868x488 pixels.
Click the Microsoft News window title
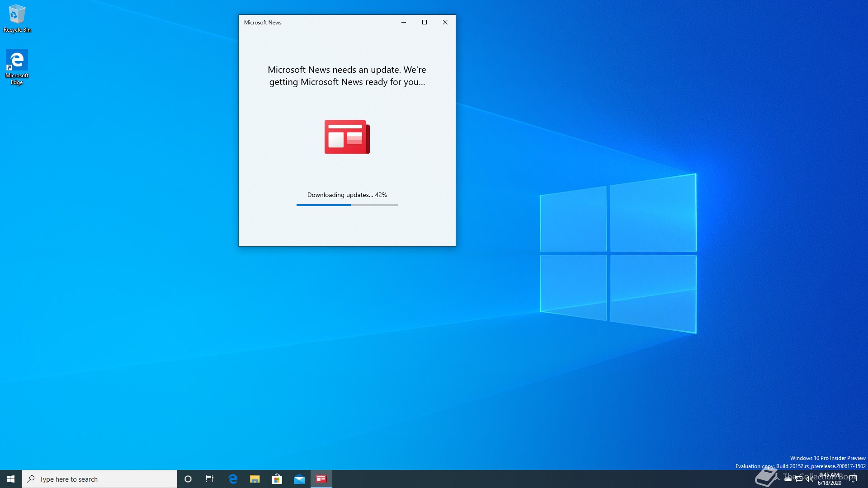pyautogui.click(x=263, y=22)
